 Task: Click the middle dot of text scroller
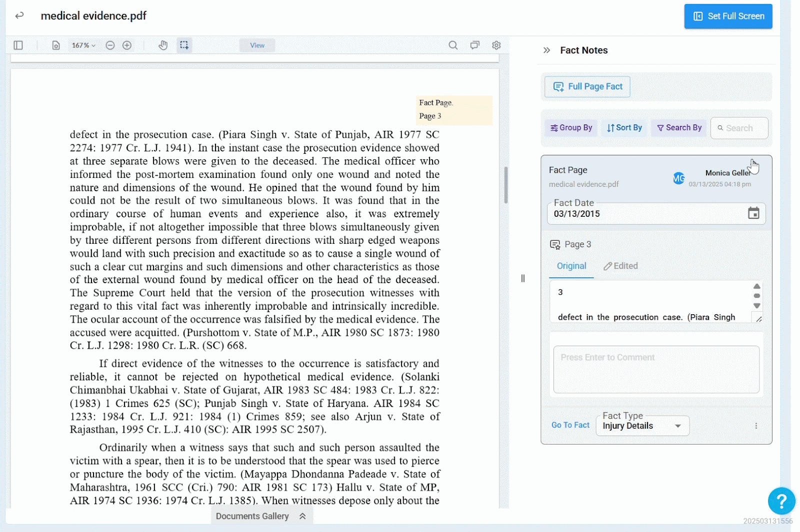tap(757, 296)
